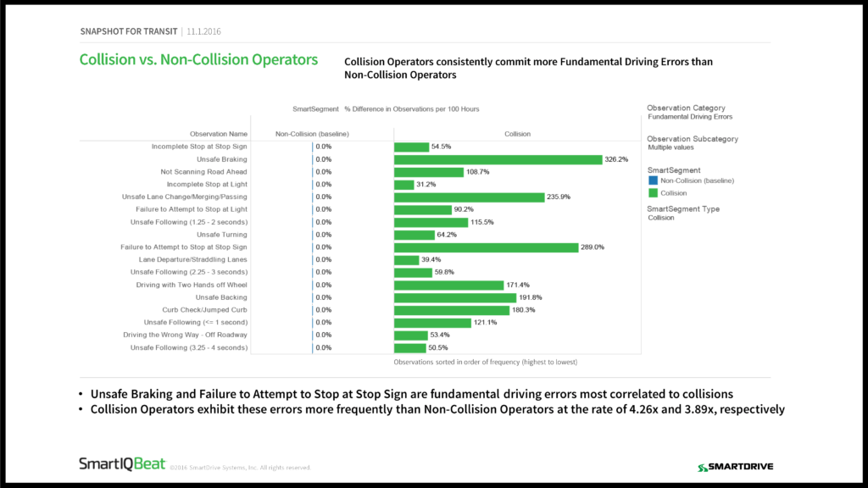Select the Failure to Attempt to Stop at Stop Sign bar
This screenshot has height=488, width=868.
[486, 247]
